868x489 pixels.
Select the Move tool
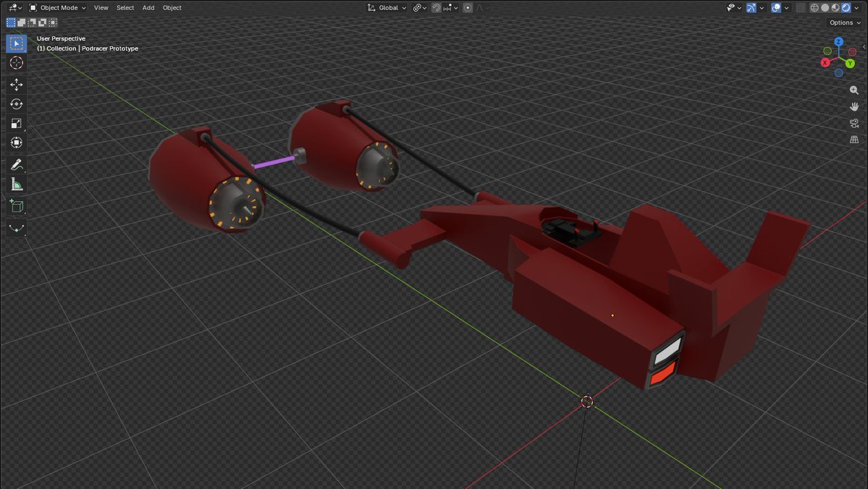(x=16, y=85)
